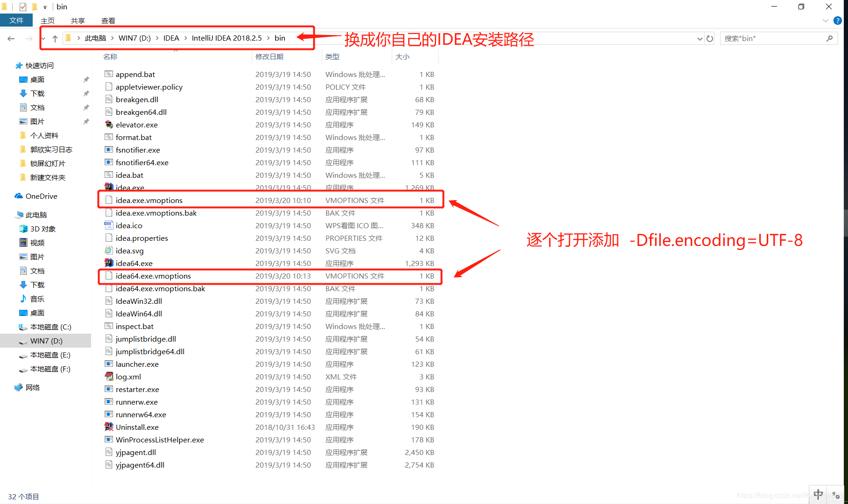The image size is (848, 504).
Task: Open pinned 桌面 under quick access
Action: (x=37, y=79)
